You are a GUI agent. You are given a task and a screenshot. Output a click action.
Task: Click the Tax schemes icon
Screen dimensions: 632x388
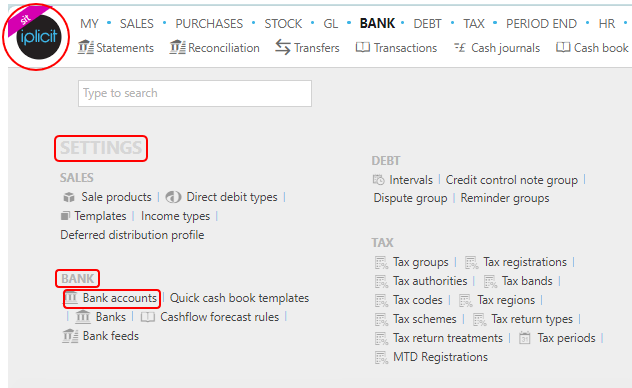point(381,319)
